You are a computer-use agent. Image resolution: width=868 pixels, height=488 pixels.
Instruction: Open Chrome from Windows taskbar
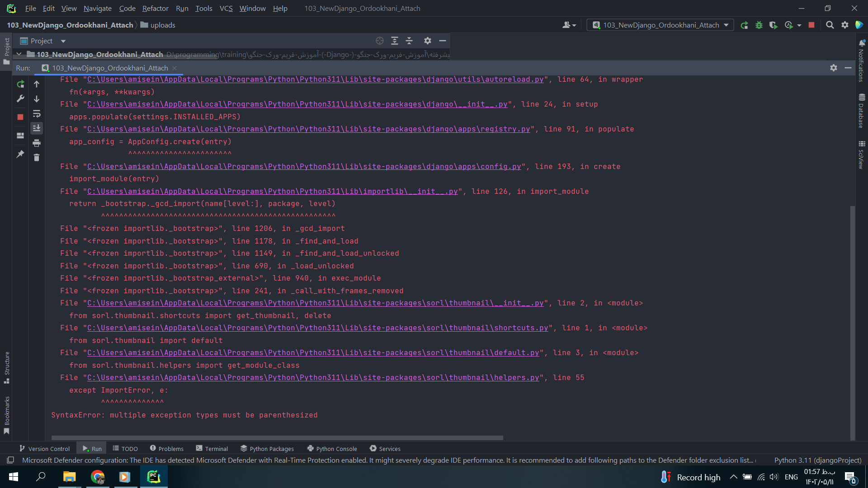(x=98, y=477)
